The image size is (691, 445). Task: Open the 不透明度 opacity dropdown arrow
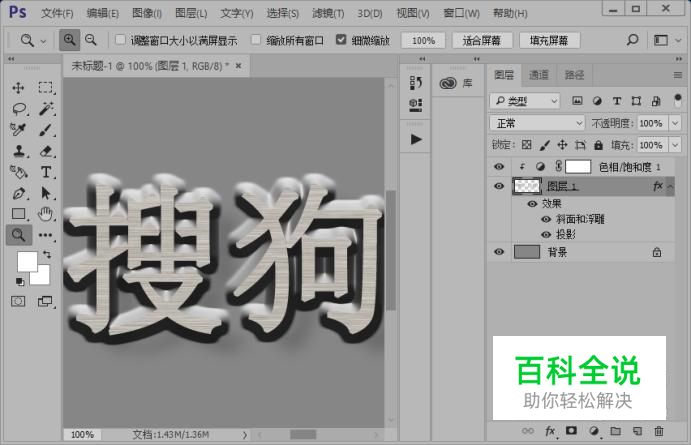(675, 123)
